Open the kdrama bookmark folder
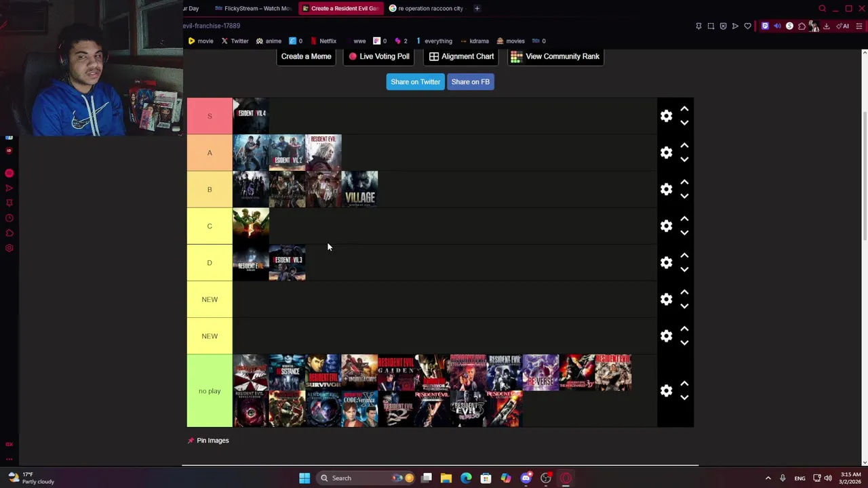The width and height of the screenshot is (868, 488). [473, 41]
